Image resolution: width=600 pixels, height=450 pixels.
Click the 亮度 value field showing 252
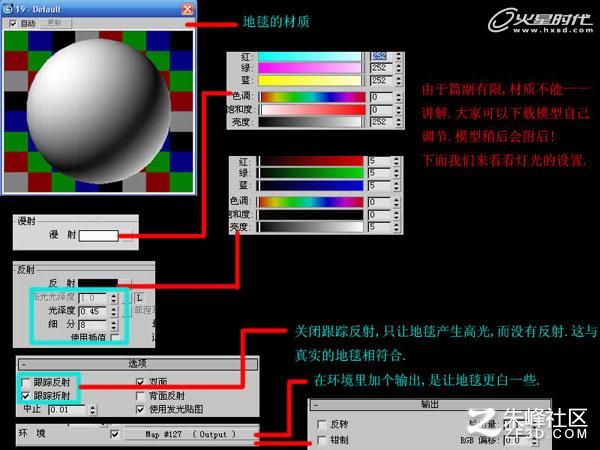[x=381, y=122]
